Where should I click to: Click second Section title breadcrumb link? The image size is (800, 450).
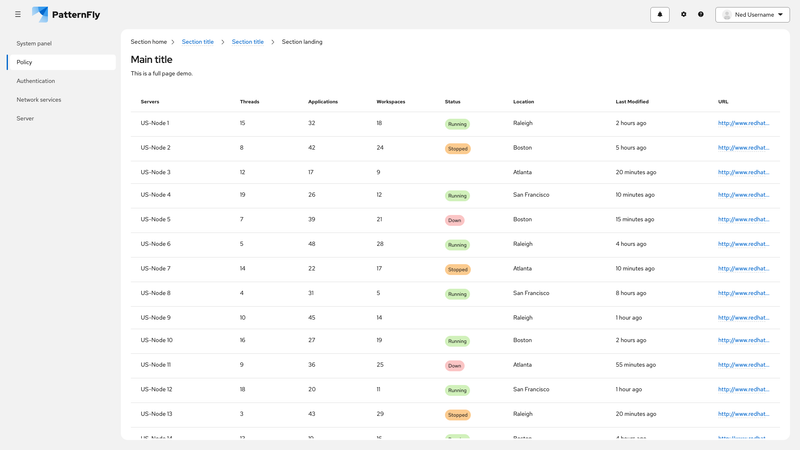[x=247, y=42]
